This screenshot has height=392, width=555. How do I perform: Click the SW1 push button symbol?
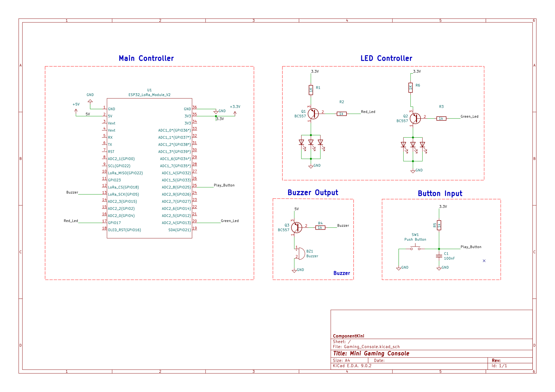point(415,248)
